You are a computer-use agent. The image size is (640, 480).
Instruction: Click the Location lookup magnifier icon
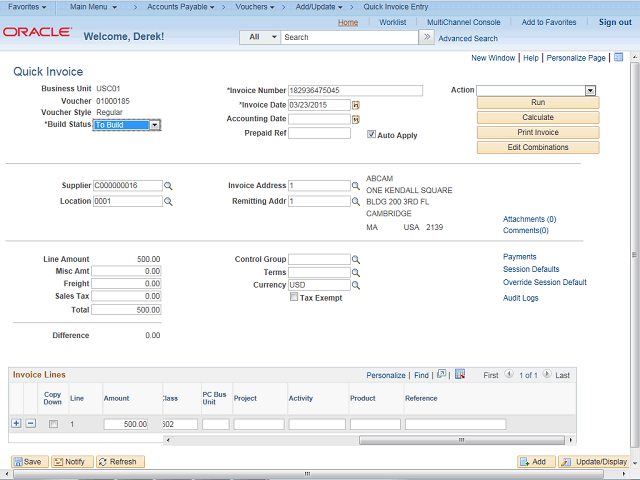(169, 201)
